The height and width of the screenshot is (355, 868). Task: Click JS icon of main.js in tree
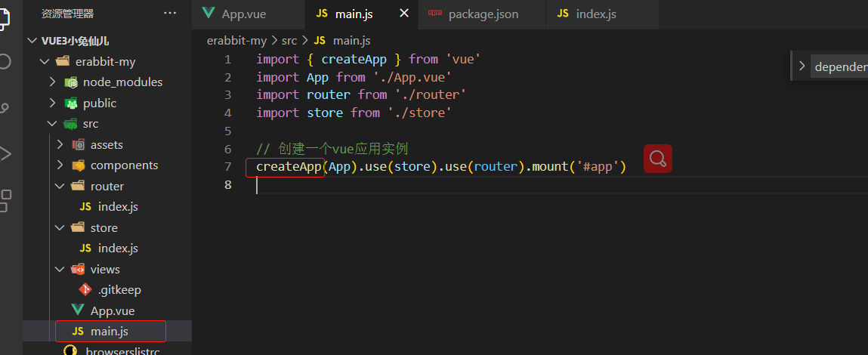click(x=78, y=331)
